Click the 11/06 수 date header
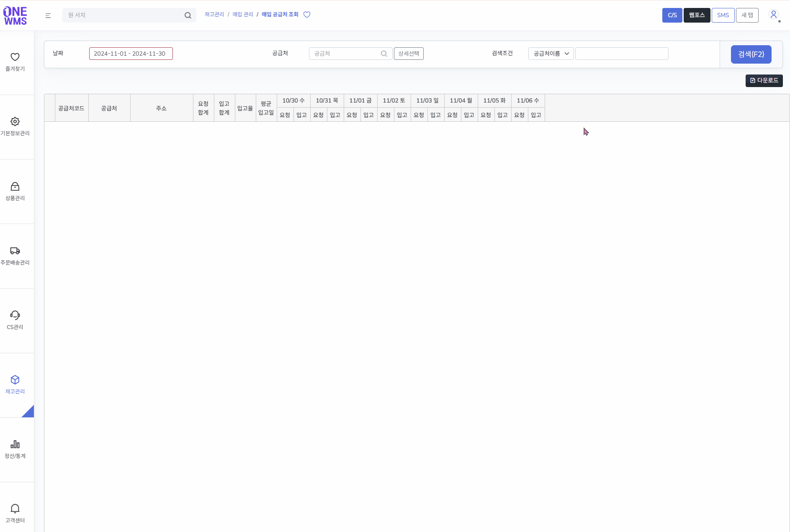790x532 pixels. (x=528, y=100)
